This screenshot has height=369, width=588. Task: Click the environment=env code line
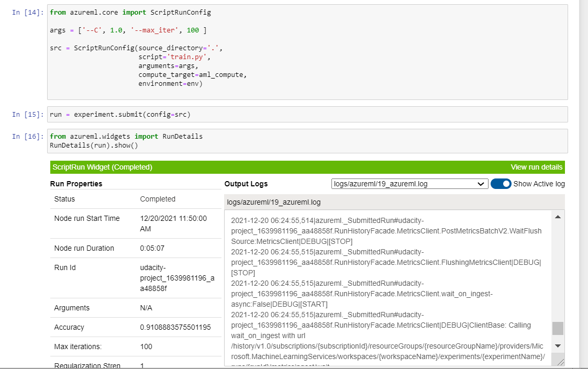[x=170, y=84]
